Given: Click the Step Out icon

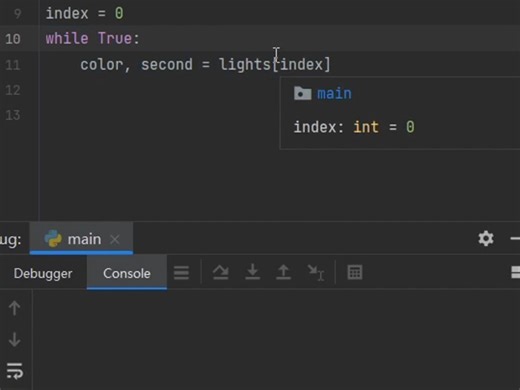Looking at the screenshot, I should (283, 272).
